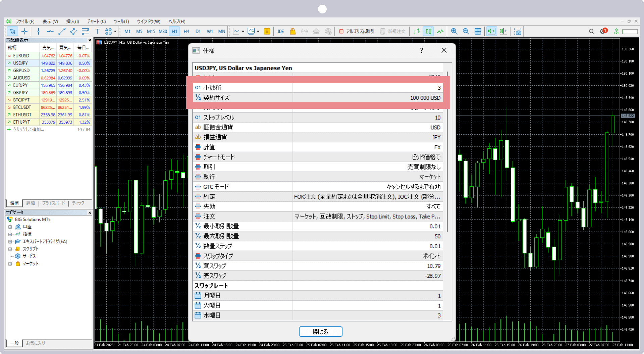Switch to the 詳細 tab in Market Watch
Image resolution: width=644 pixels, height=354 pixels.
coord(31,203)
